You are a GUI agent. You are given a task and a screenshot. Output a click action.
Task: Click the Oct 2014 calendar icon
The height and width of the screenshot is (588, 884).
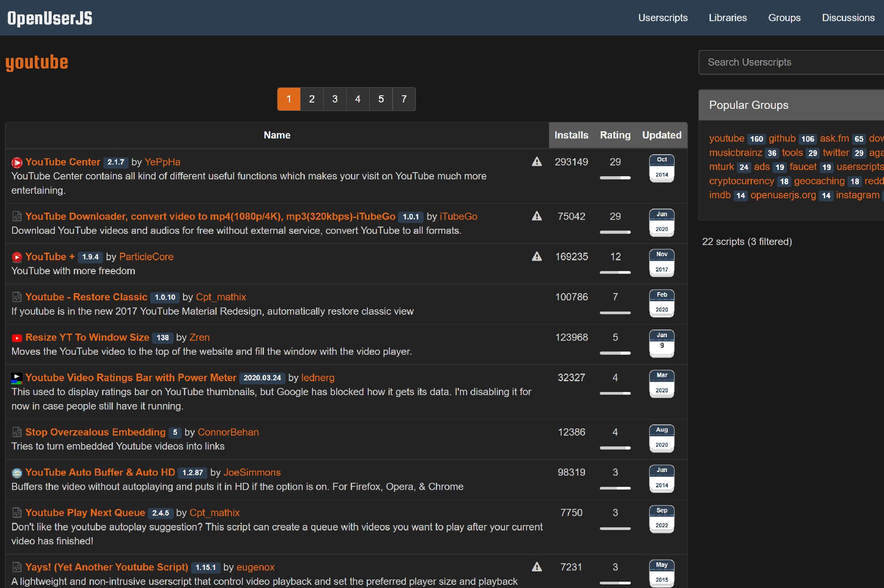click(x=661, y=168)
